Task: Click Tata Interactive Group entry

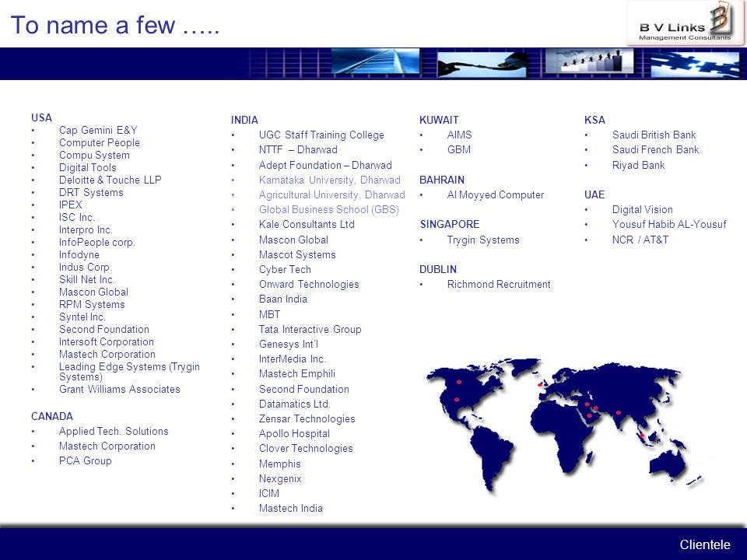Action: coord(310,330)
